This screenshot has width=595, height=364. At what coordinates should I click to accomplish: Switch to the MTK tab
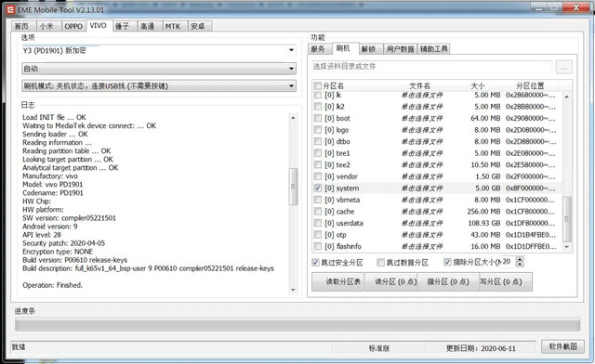174,26
